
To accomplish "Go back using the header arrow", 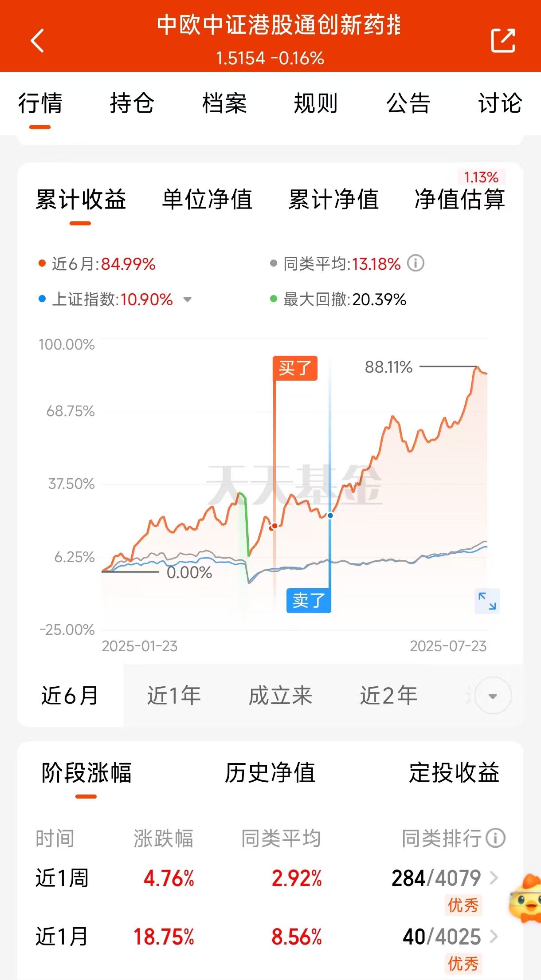I will [x=38, y=41].
